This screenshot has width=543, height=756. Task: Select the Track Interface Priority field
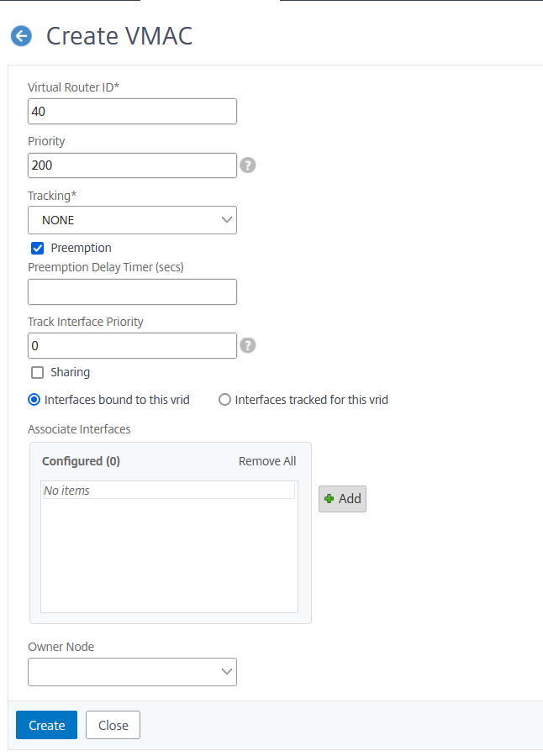click(132, 345)
